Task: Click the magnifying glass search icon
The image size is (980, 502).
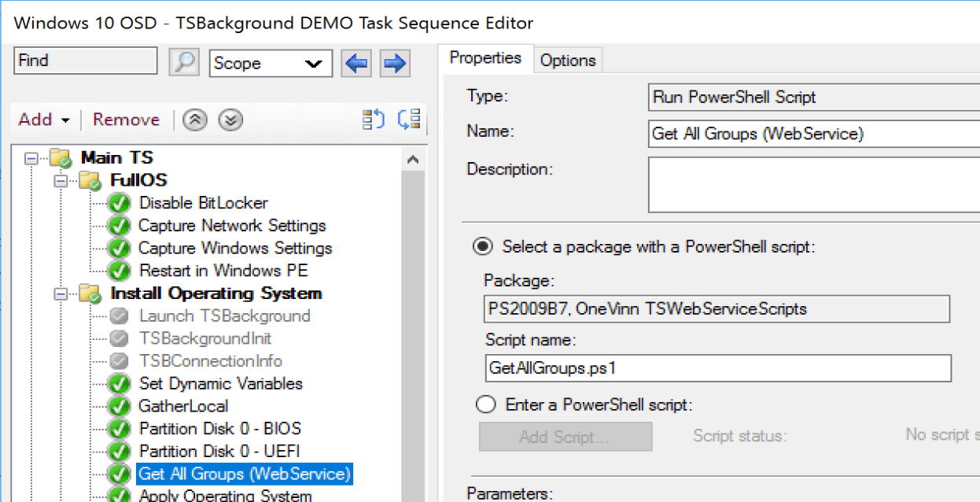Action: click(x=184, y=62)
